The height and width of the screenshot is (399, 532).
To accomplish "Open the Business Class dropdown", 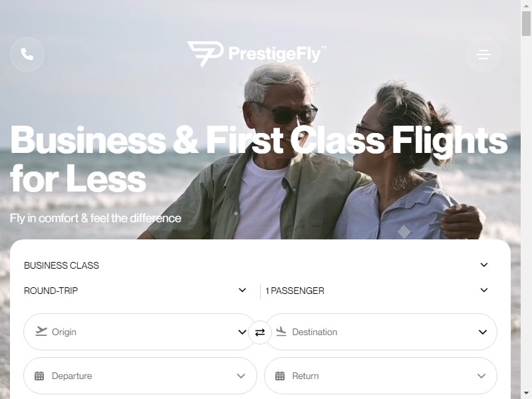I will pyautogui.click(x=256, y=265).
